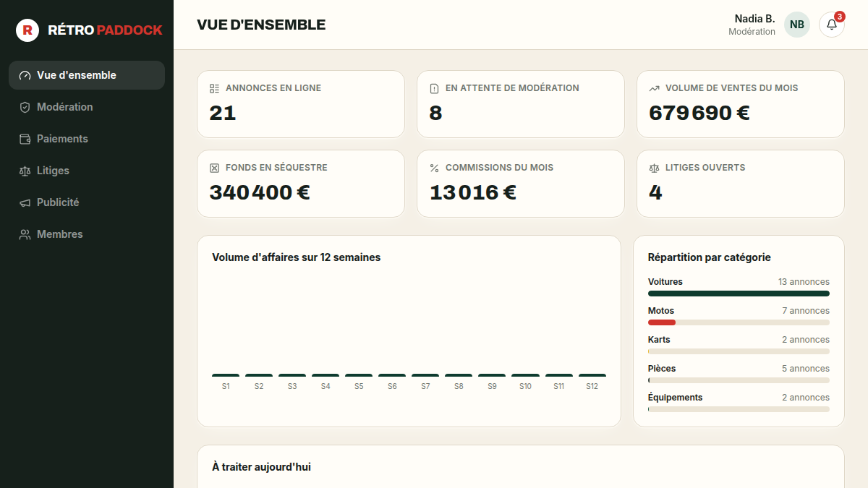This screenshot has height=488, width=868.
Task: Click the "Volume d'affaires sur 12 semaines" heading
Action: coord(297,257)
